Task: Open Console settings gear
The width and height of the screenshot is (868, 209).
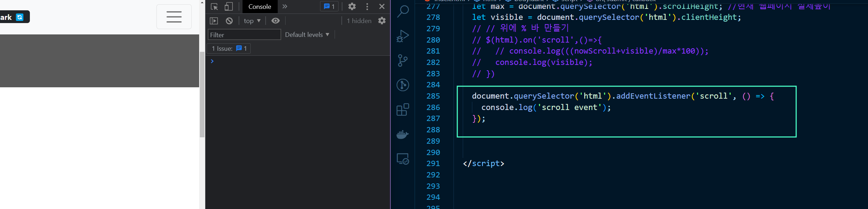Action: coord(382,21)
